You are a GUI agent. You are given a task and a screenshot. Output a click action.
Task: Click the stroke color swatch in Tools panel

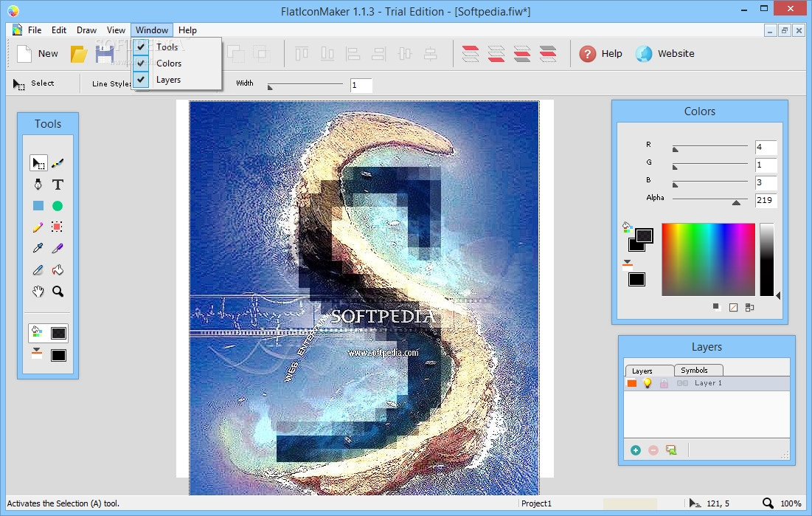pyautogui.click(x=58, y=355)
